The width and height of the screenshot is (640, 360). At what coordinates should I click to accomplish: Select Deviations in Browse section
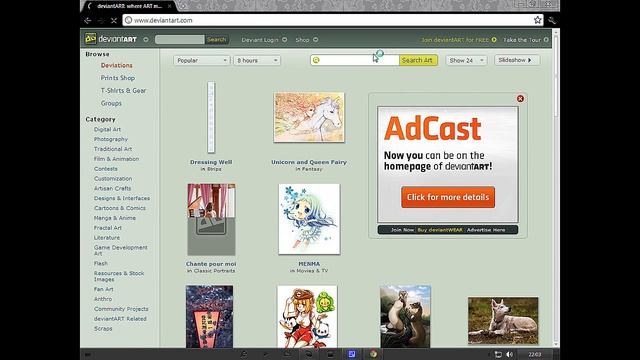(116, 65)
